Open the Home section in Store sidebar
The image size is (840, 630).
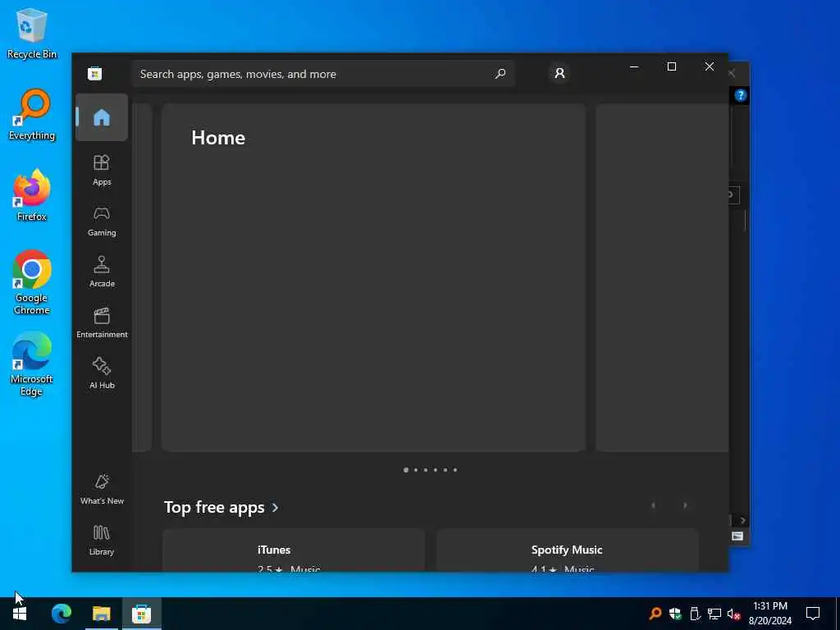coord(102,117)
